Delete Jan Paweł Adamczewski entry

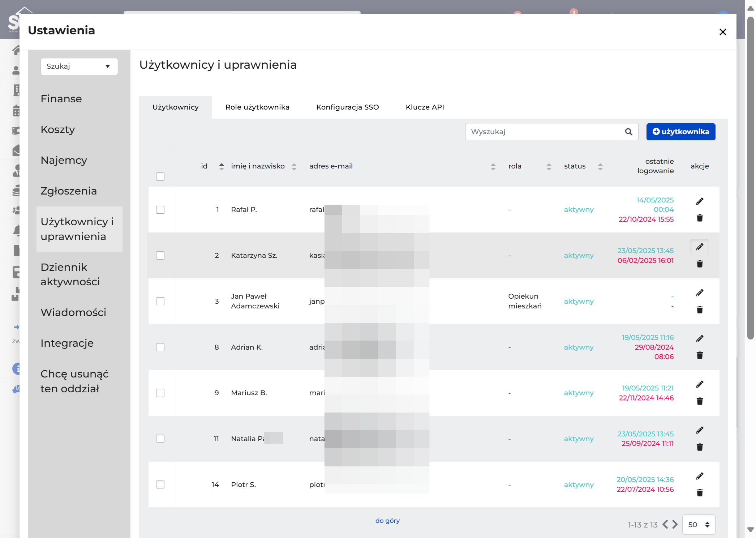click(x=700, y=309)
